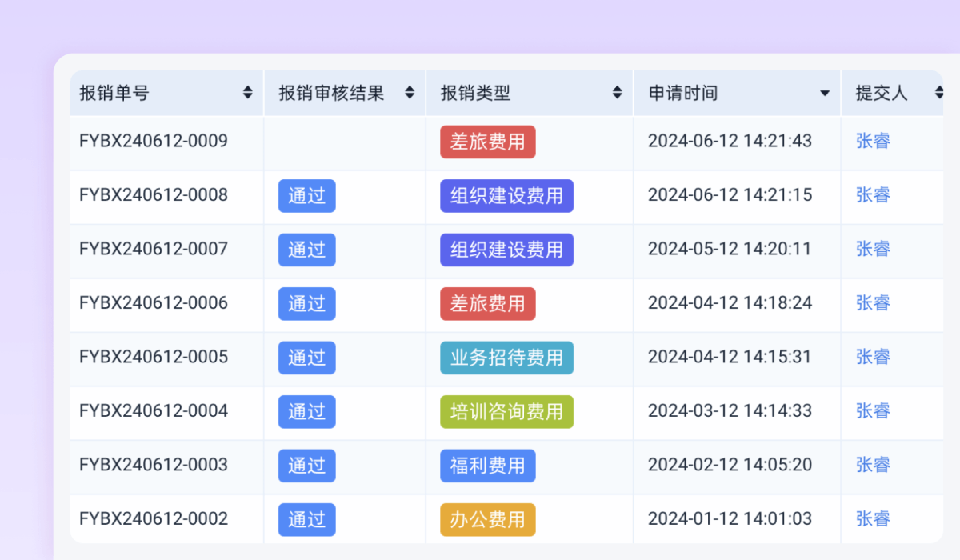Click 通过 tag in row FYBX240612-0005

click(x=307, y=358)
